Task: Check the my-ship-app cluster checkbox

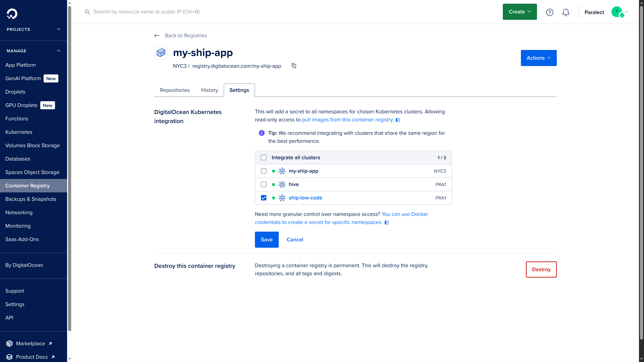Action: 264,171
